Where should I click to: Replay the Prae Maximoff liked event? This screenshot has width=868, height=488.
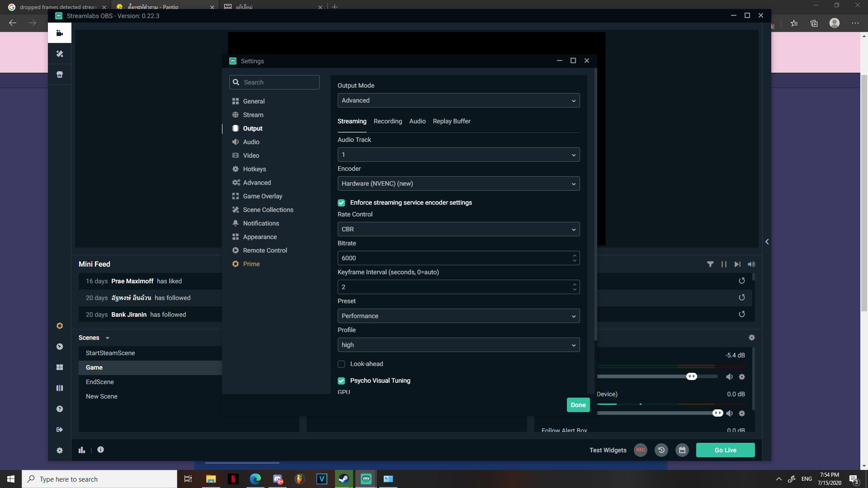pos(742,281)
